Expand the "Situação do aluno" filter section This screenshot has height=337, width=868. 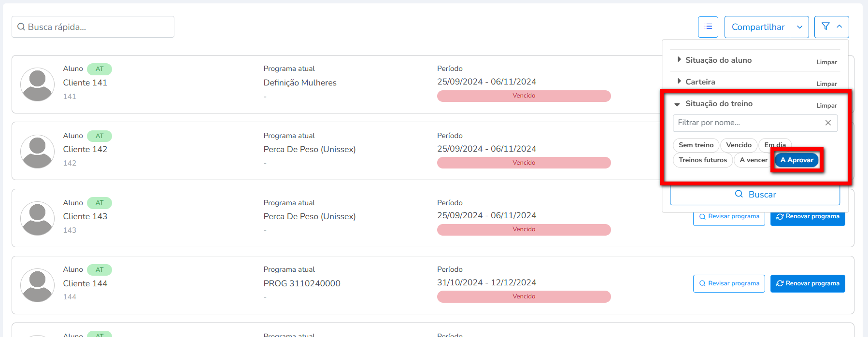coord(718,60)
